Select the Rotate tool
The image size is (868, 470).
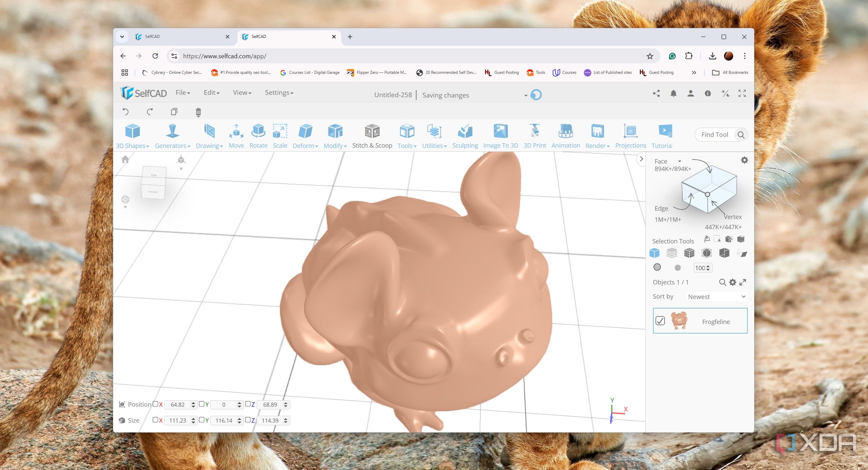[x=258, y=136]
